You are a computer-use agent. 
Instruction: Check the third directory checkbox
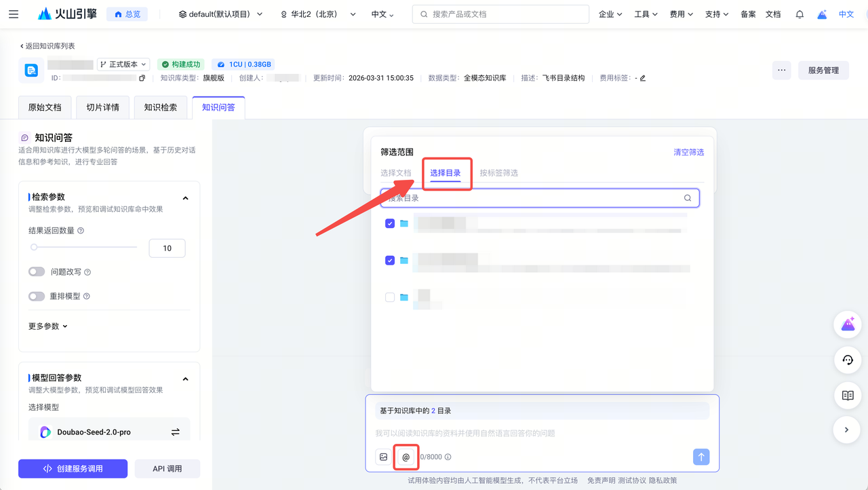(x=390, y=297)
